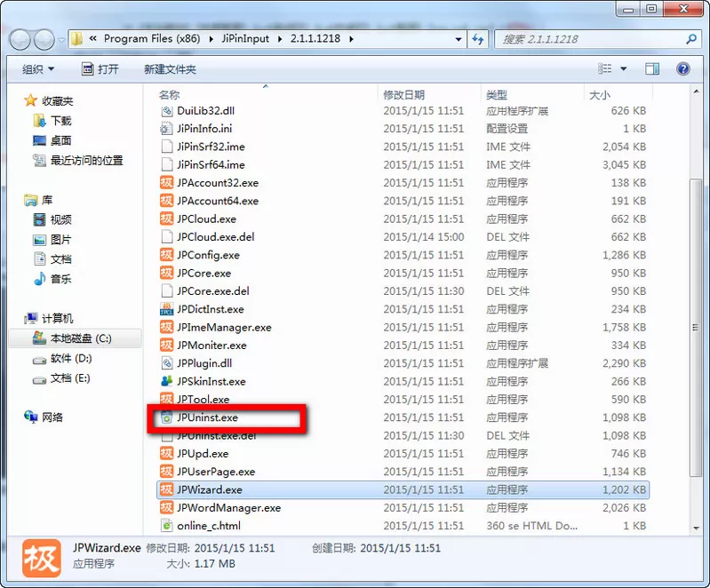Click the JPCloud.exe application icon
Screen dimensions: 710x588
pyautogui.click(x=167, y=219)
